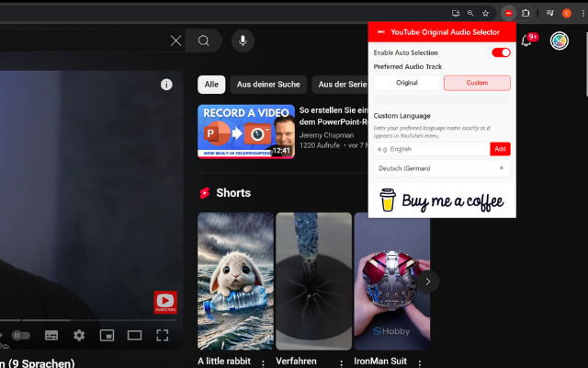Select the Custom audio track option
This screenshot has height=368, width=588.
pos(477,83)
